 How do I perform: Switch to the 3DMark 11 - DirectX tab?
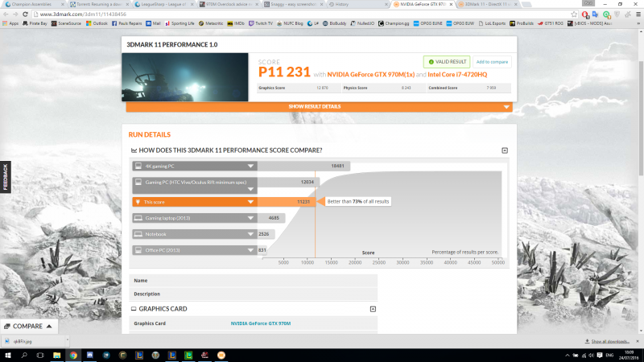point(488,4)
